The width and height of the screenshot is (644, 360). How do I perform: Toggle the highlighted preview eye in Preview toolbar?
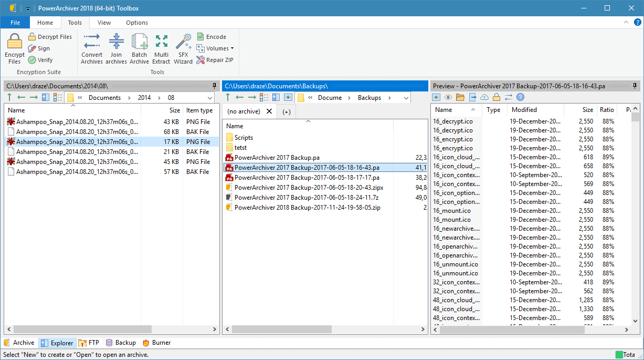[436, 97]
